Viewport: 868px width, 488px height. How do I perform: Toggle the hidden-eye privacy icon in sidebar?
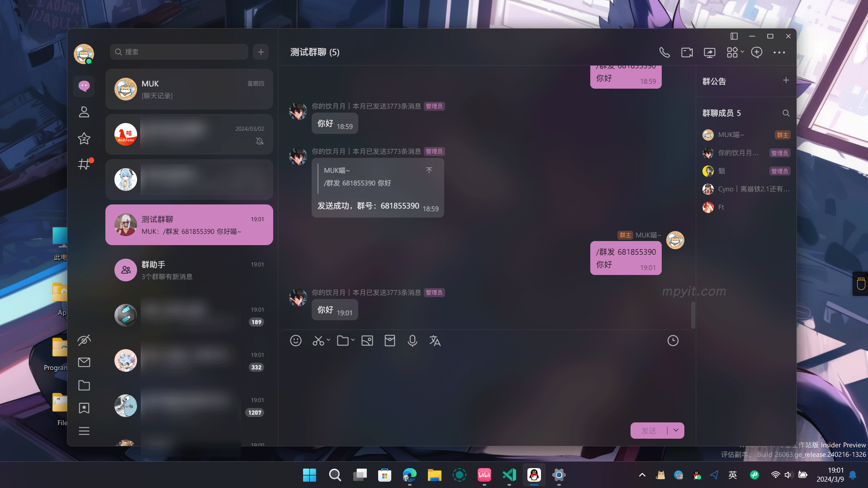click(84, 340)
